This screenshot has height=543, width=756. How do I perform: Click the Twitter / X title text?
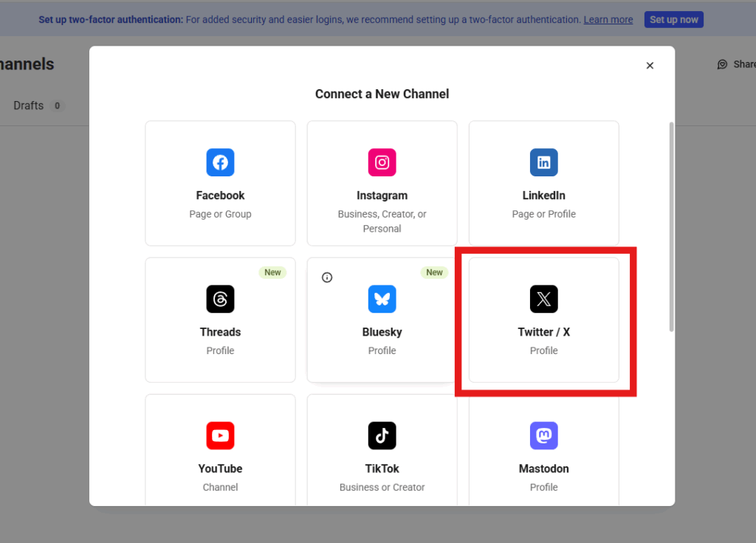(x=544, y=332)
